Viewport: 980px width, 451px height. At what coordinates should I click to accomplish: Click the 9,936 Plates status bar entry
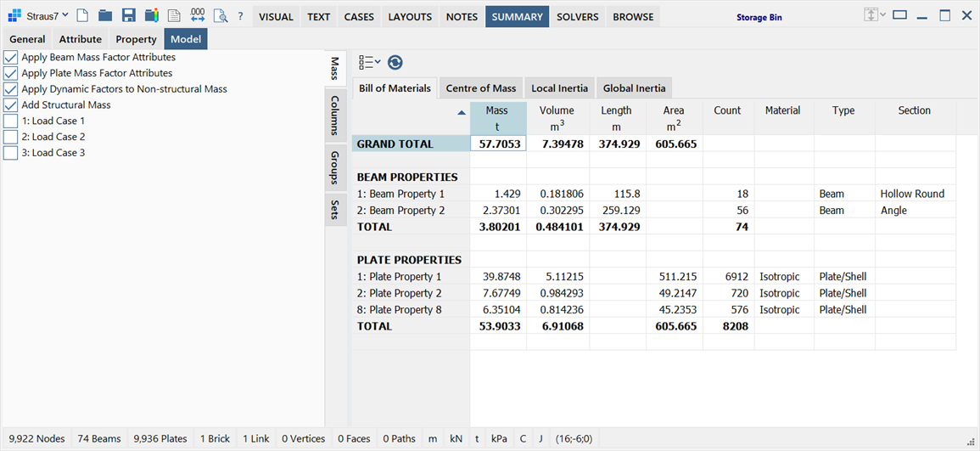pos(160,438)
